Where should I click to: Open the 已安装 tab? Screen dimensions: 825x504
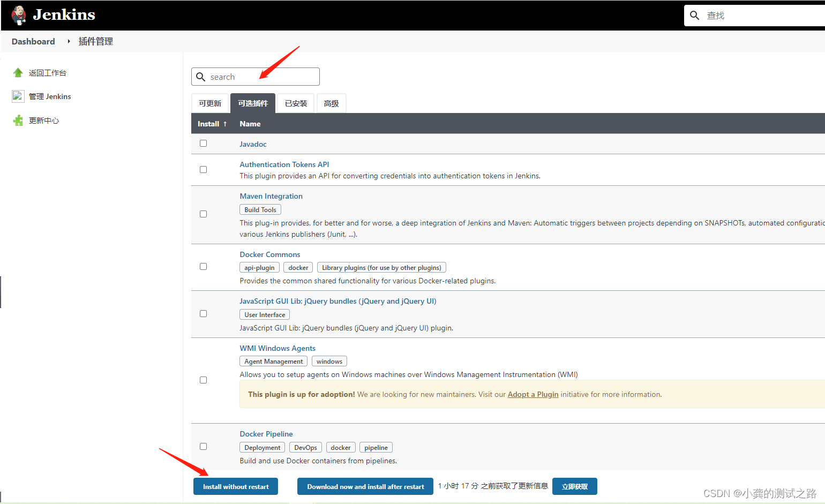coord(296,103)
